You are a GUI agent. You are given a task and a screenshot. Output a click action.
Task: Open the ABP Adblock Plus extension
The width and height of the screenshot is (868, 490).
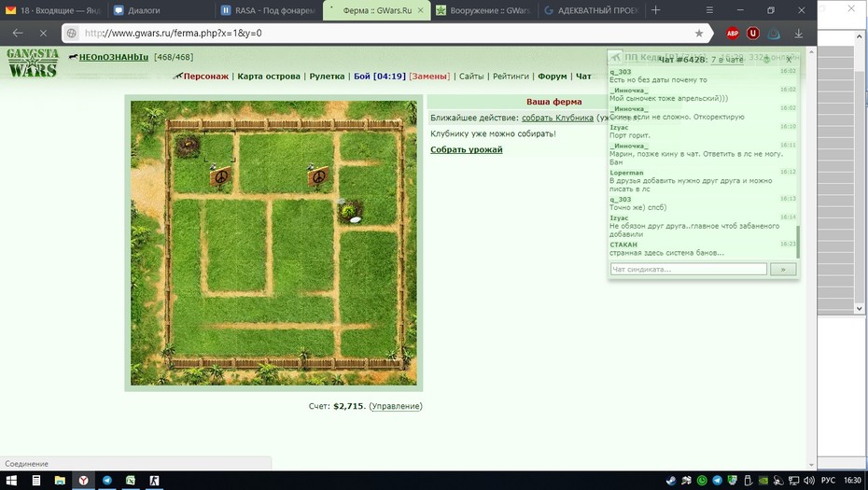[x=733, y=34]
